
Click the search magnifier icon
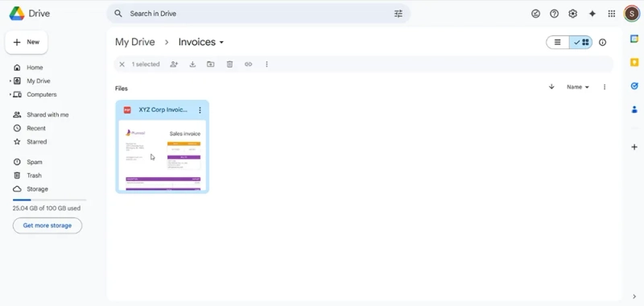118,14
